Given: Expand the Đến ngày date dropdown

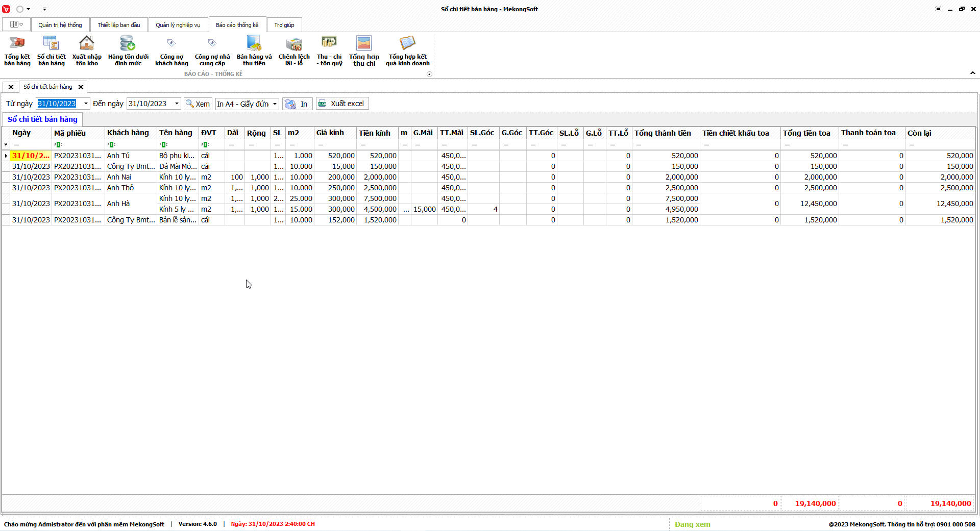Looking at the screenshot, I should pyautogui.click(x=177, y=104).
